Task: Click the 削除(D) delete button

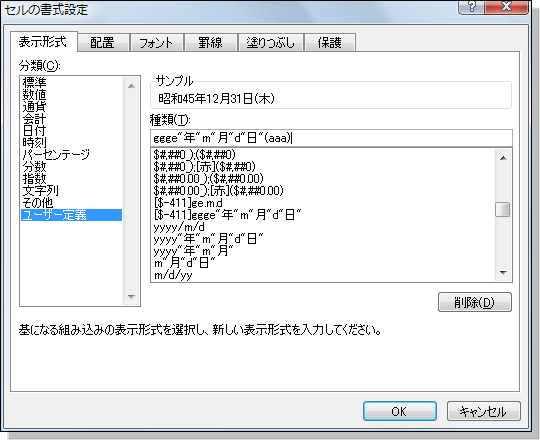Action: pos(475,302)
